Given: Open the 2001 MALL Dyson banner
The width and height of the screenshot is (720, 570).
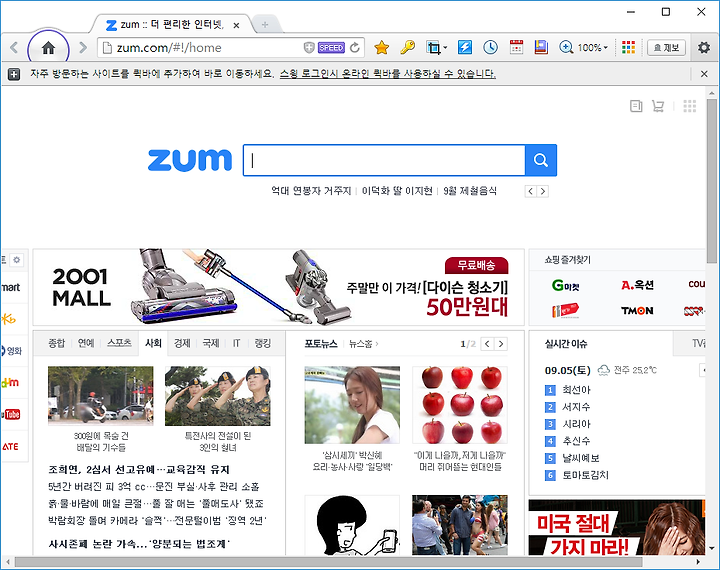Looking at the screenshot, I should pos(279,287).
